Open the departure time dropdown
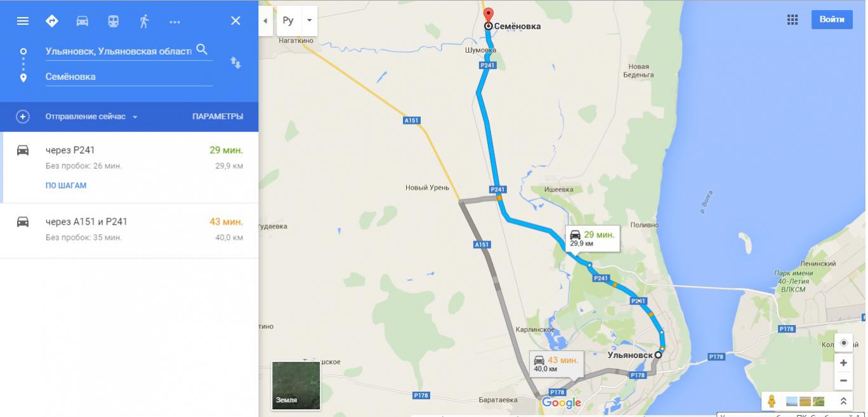Image resolution: width=868 pixels, height=417 pixels. pos(92,117)
